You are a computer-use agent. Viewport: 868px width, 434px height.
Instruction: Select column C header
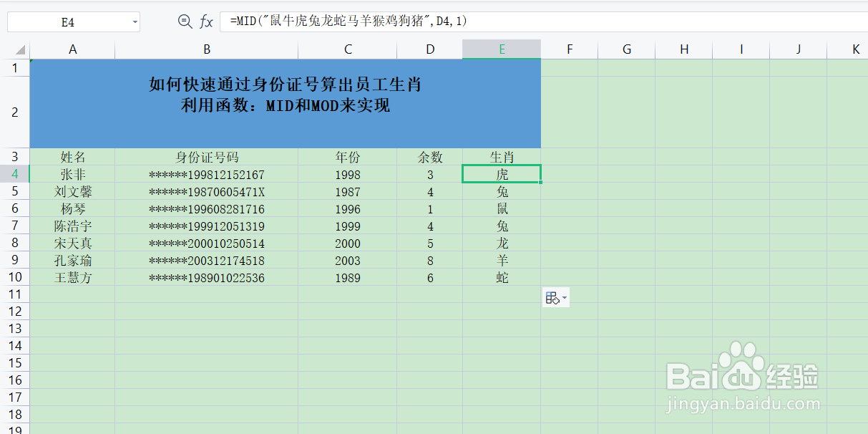(348, 49)
